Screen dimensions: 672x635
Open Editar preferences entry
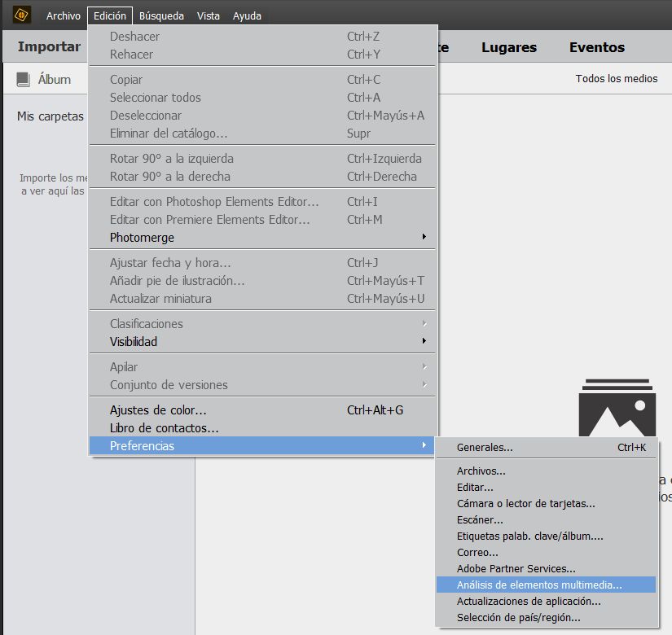click(547, 487)
